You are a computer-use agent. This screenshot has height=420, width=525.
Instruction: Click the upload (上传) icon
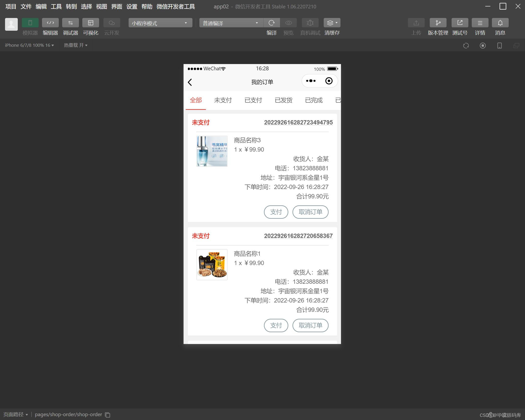pyautogui.click(x=416, y=23)
